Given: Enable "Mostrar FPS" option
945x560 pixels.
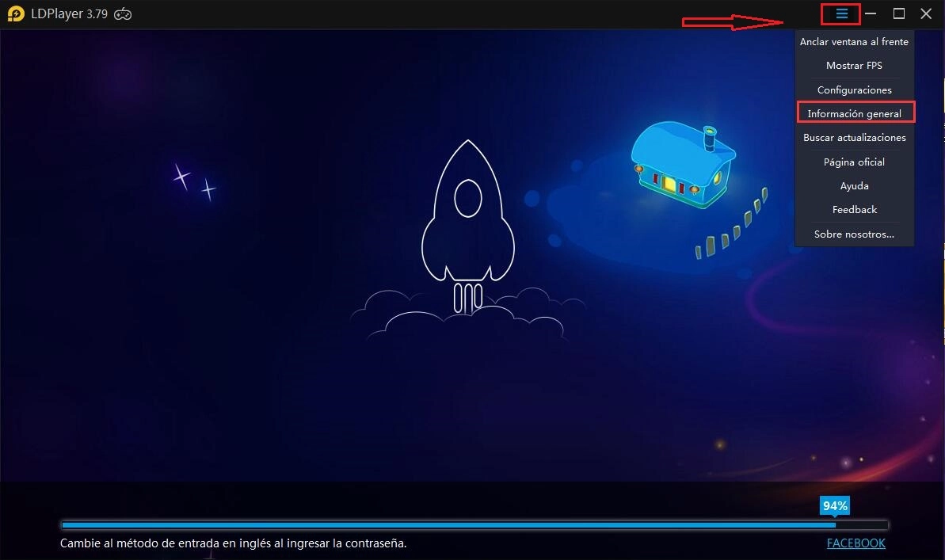Looking at the screenshot, I should pyautogui.click(x=854, y=65).
